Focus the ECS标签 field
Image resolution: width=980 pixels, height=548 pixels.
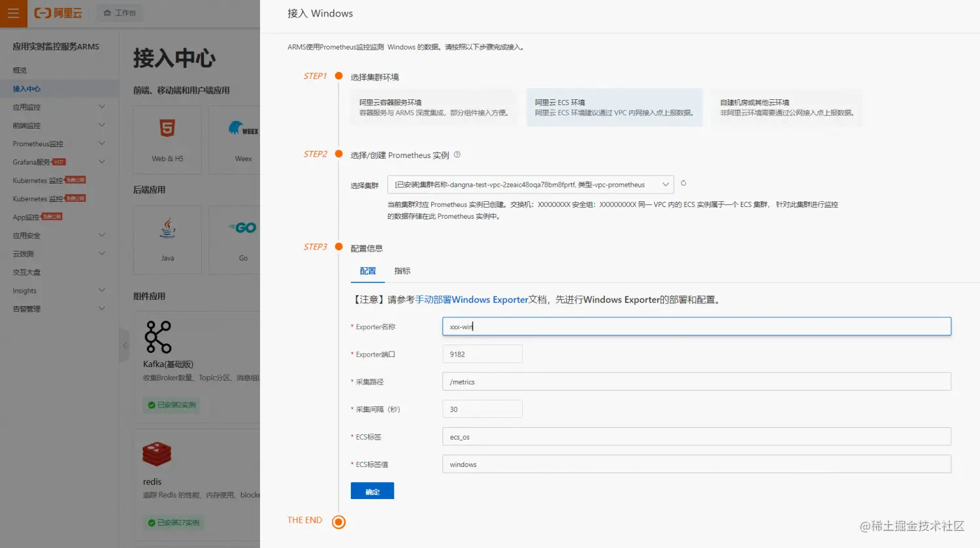[696, 437]
